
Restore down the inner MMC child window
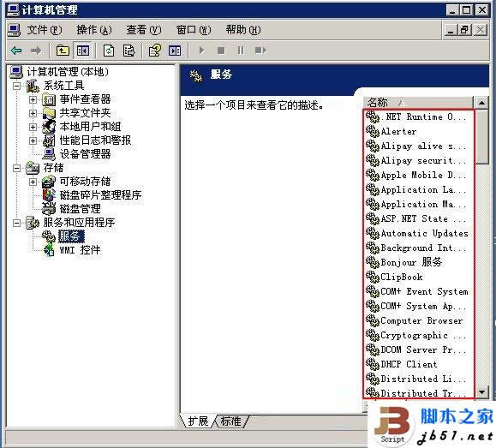point(464,30)
